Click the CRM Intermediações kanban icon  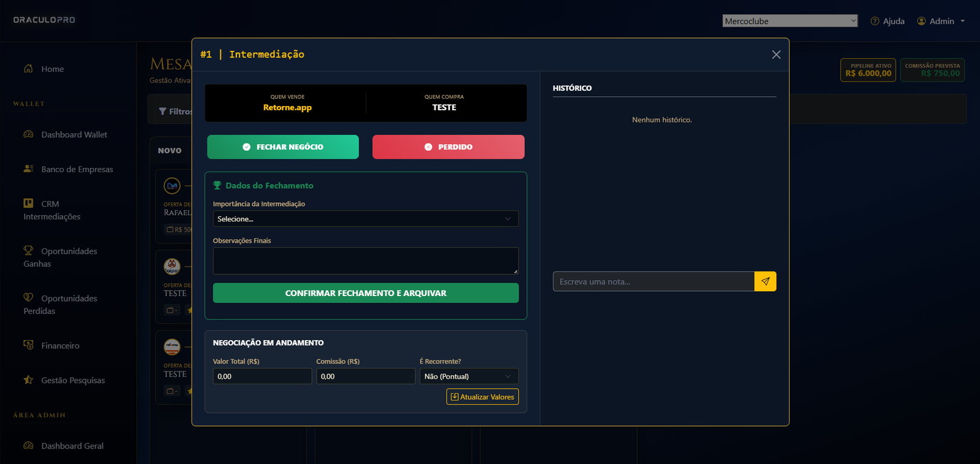(x=28, y=203)
